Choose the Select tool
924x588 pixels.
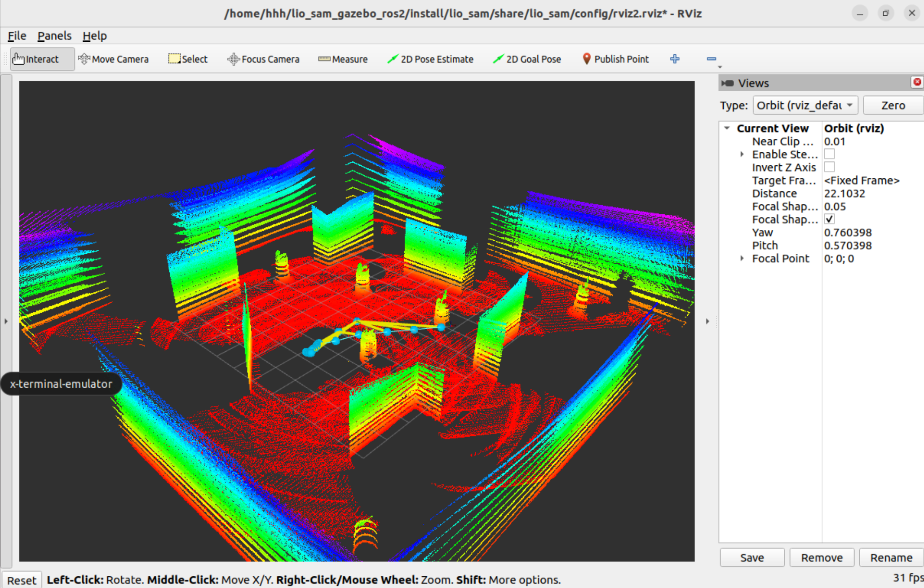click(x=188, y=59)
